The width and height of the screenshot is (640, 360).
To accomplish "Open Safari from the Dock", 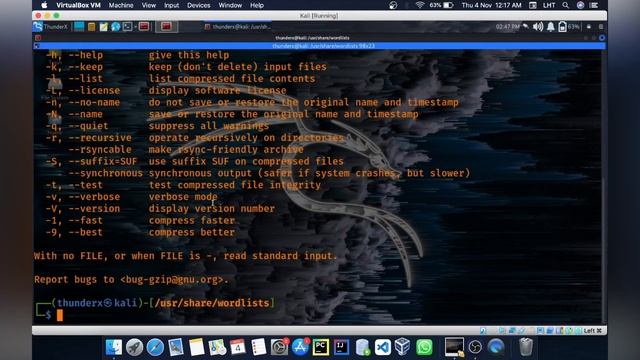I will (x=155, y=347).
